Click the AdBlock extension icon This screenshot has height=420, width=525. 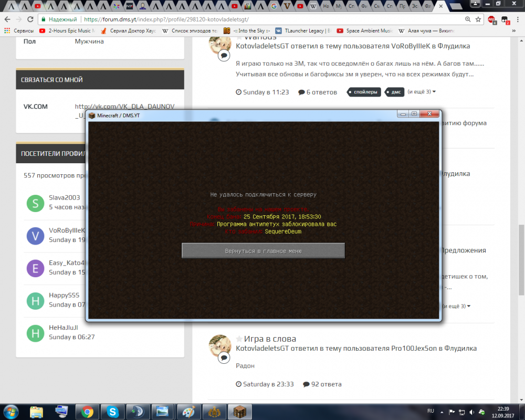click(491, 19)
